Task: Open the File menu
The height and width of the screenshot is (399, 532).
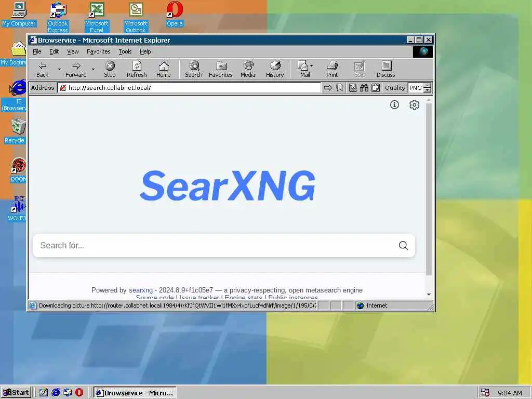Action: pos(37,51)
